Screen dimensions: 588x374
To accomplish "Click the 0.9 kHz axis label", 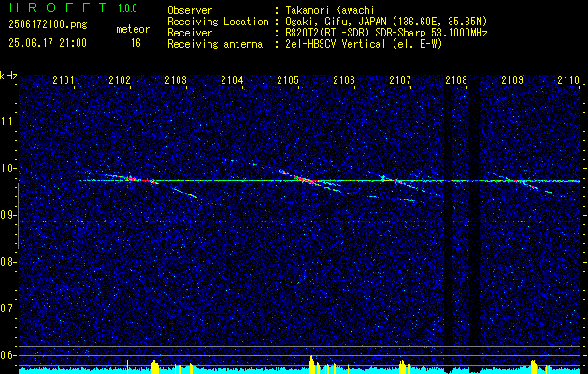I will (7, 215).
